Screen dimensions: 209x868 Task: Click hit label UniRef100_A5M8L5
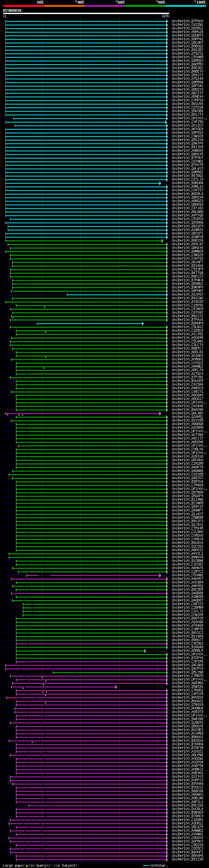(187, 651)
